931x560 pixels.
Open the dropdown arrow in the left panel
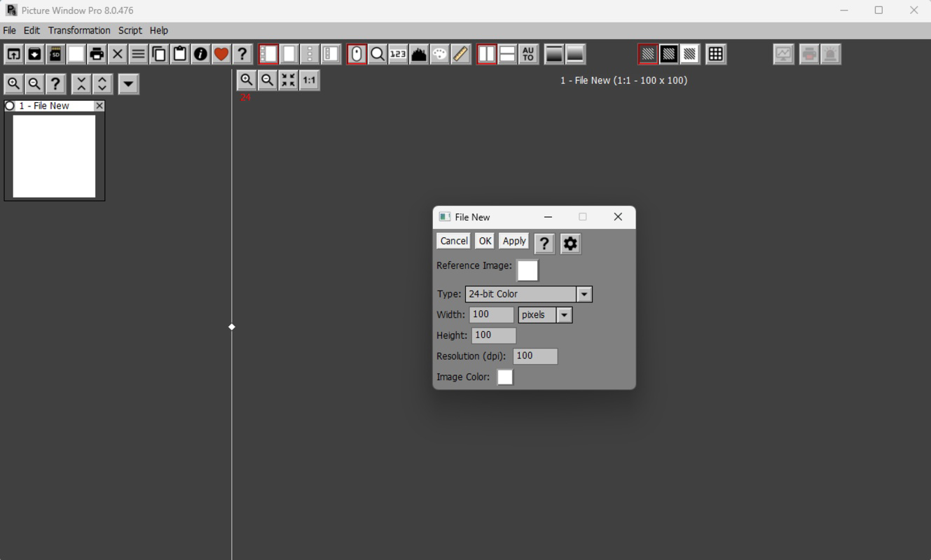point(128,84)
